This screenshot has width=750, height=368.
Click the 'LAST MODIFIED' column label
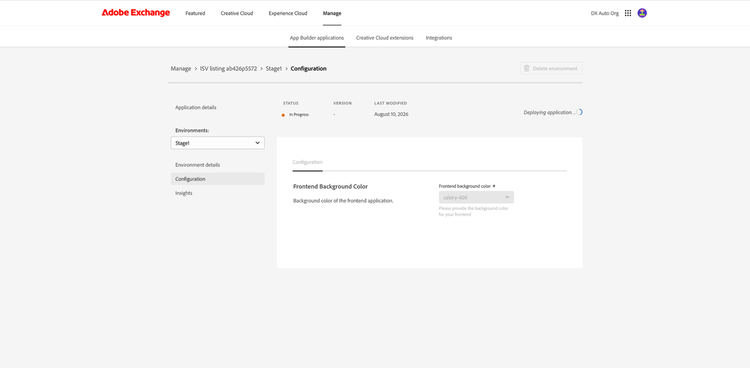pos(391,103)
